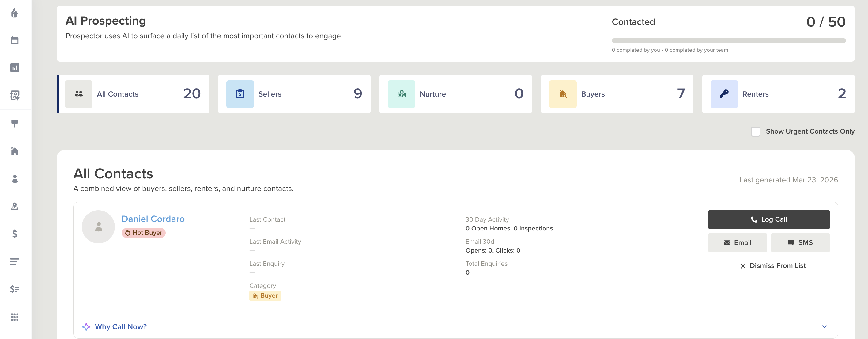Viewport: 868px width, 339px height.
Task: Enable Show Urgent Contacts Only checkbox
Action: coord(756,131)
